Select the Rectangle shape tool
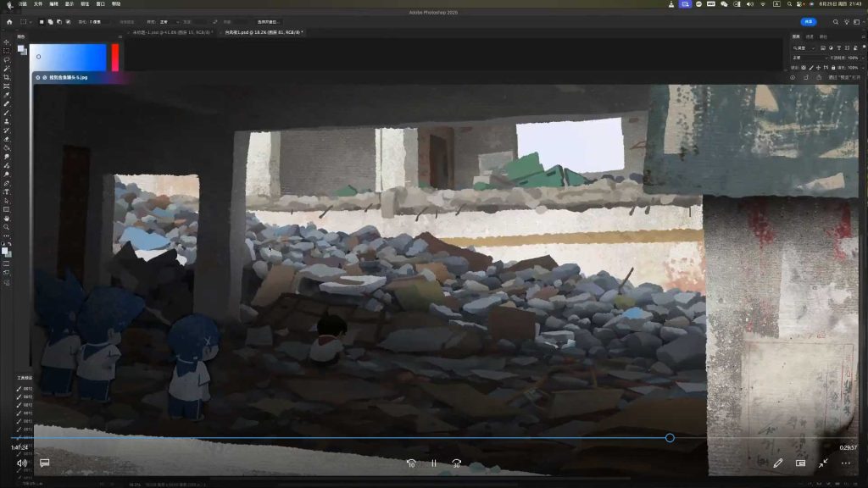The width and height of the screenshot is (868, 488). pos(7,210)
